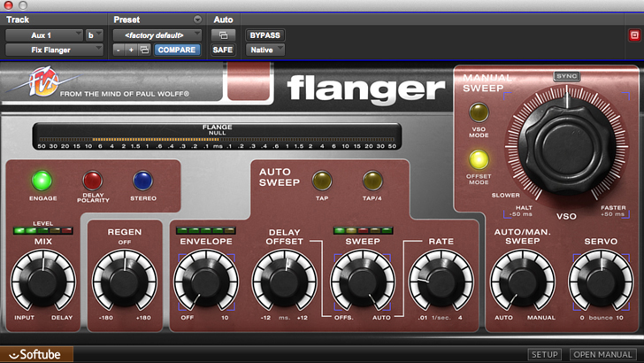Click the AUTO/MAN. SWEEP knob

coord(523,282)
